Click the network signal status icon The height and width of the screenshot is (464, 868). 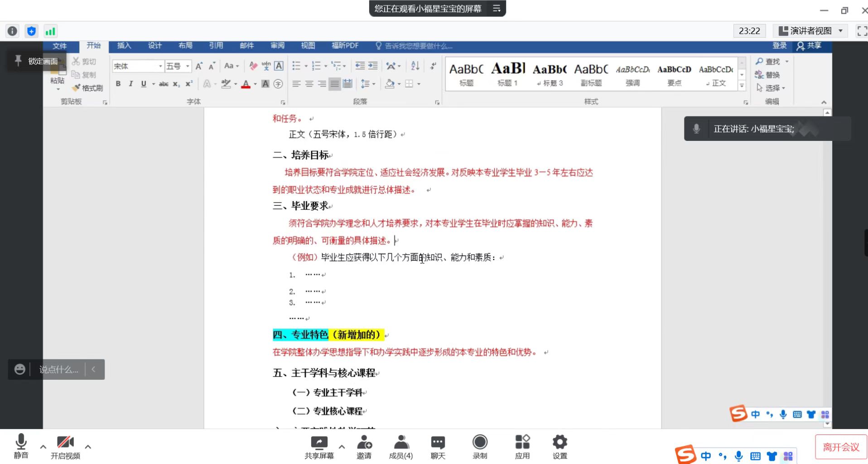point(50,31)
